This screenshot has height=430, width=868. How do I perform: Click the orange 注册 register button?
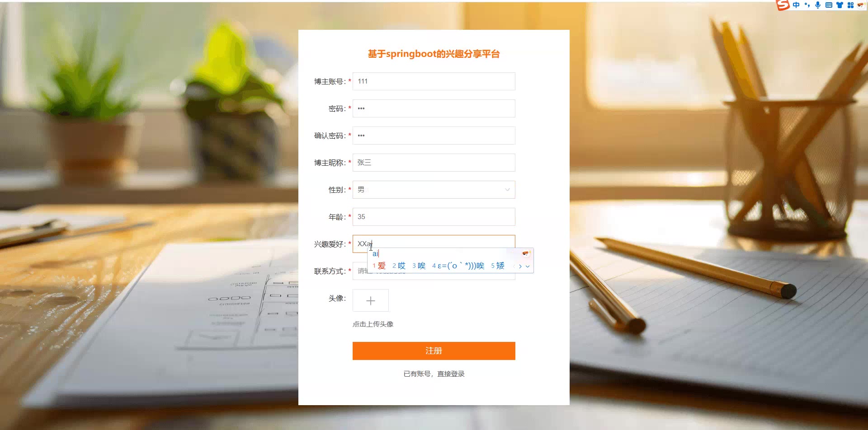point(434,351)
